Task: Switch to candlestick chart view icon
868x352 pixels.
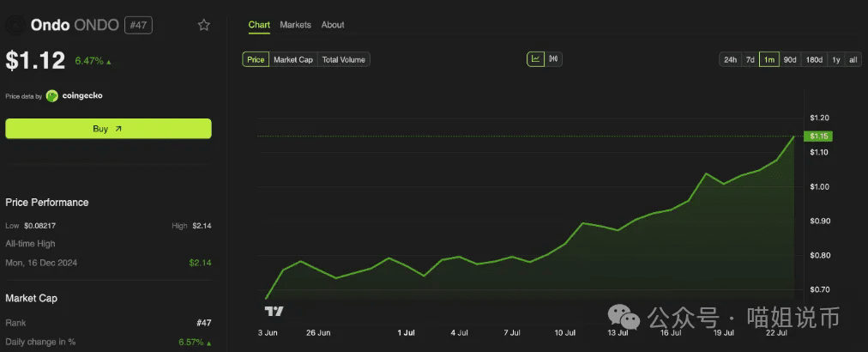Action: click(553, 58)
